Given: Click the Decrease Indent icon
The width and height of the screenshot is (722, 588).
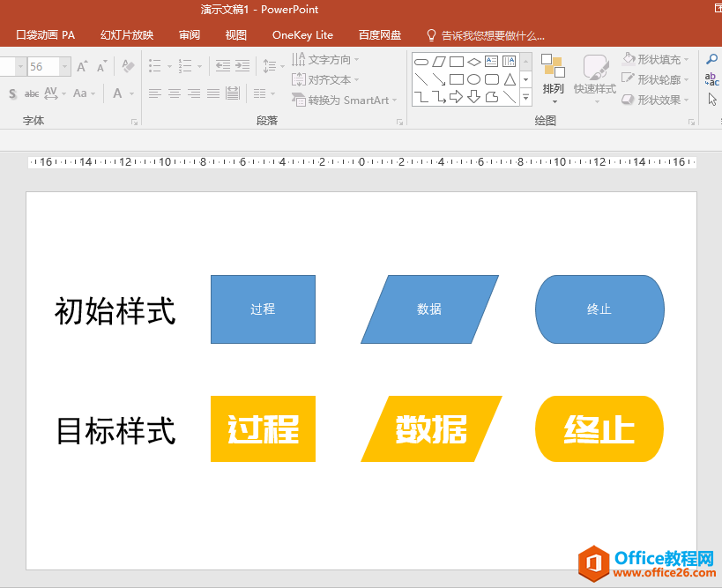Looking at the screenshot, I should coord(222,67).
